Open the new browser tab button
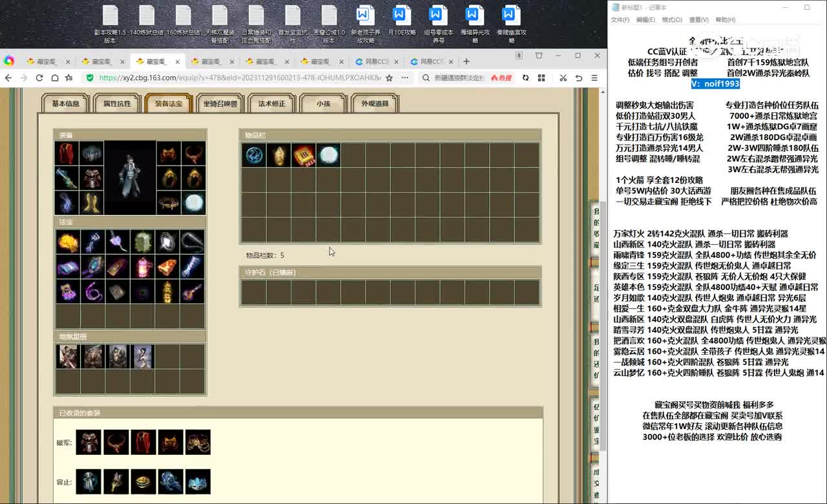This screenshot has width=827, height=504. point(466,61)
